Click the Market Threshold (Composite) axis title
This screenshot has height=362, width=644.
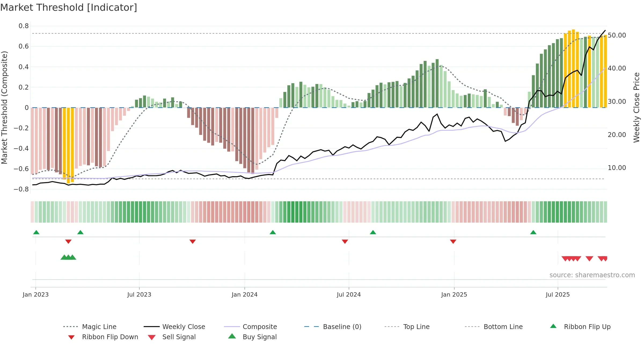(4, 108)
